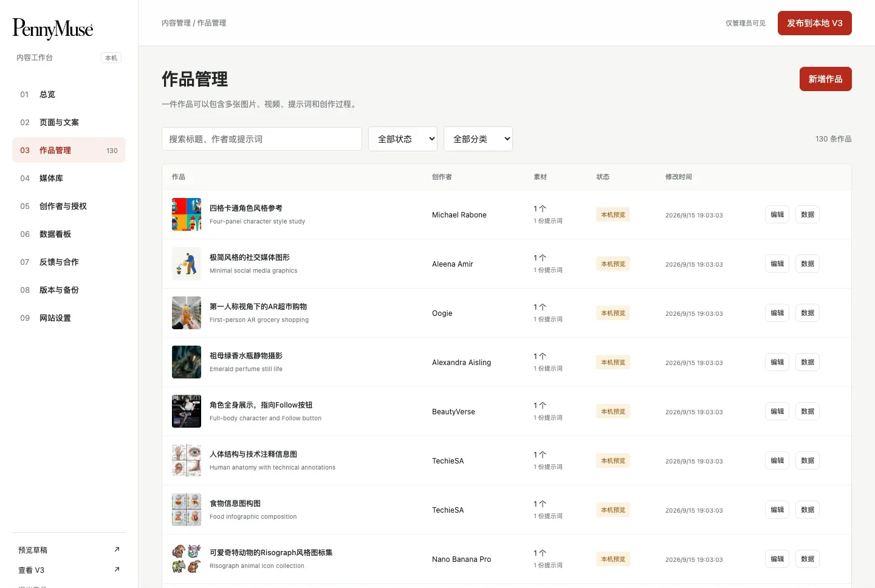Open 页面与文案 section
875x588 pixels.
69,122
